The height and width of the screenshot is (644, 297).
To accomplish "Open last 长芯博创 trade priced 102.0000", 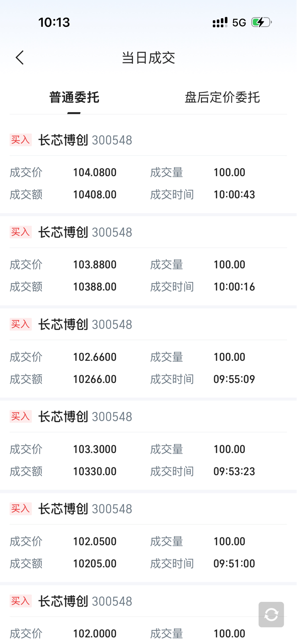I will (148, 615).
